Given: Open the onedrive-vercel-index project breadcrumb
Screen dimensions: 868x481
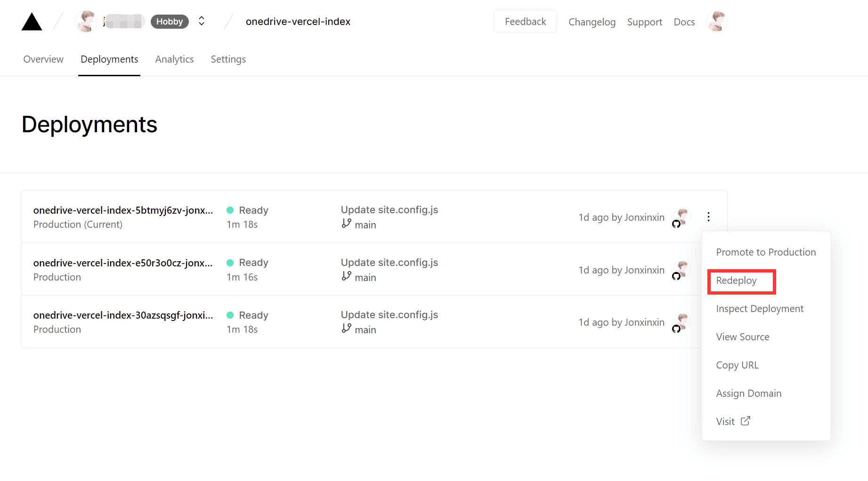Looking at the screenshot, I should (298, 22).
